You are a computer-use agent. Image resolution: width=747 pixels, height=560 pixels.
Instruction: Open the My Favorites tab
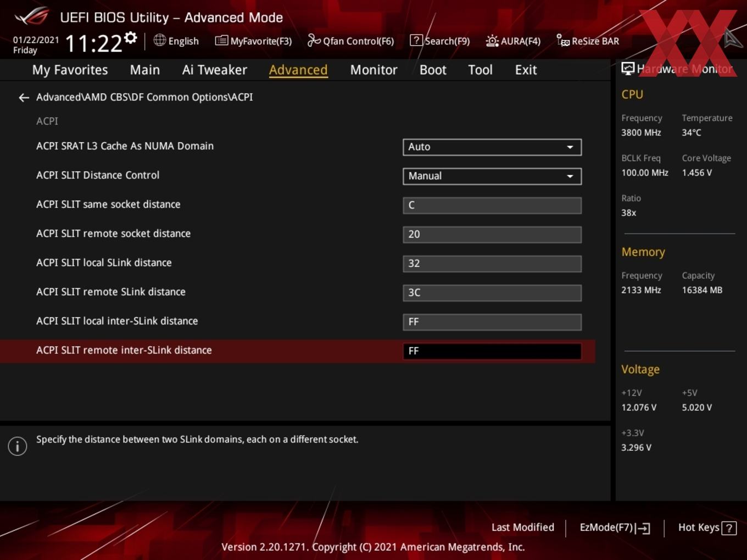coord(70,70)
